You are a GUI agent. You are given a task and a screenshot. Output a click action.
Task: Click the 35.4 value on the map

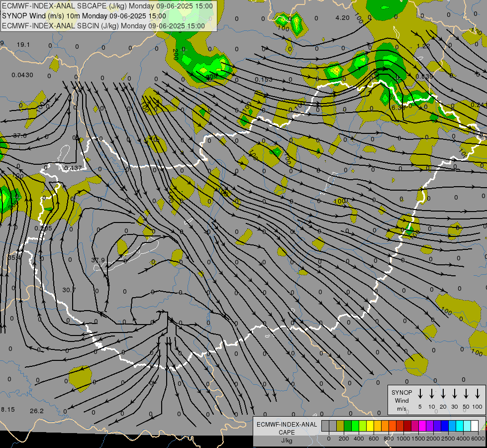click(14, 257)
